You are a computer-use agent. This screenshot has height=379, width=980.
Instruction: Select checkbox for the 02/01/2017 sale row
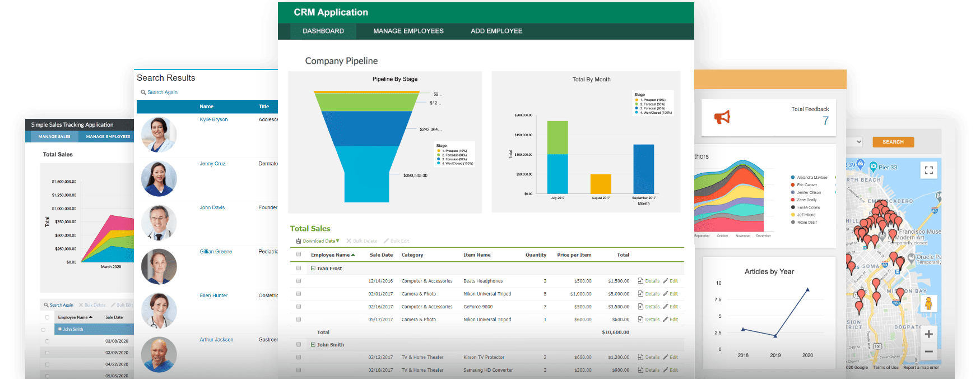click(x=299, y=294)
